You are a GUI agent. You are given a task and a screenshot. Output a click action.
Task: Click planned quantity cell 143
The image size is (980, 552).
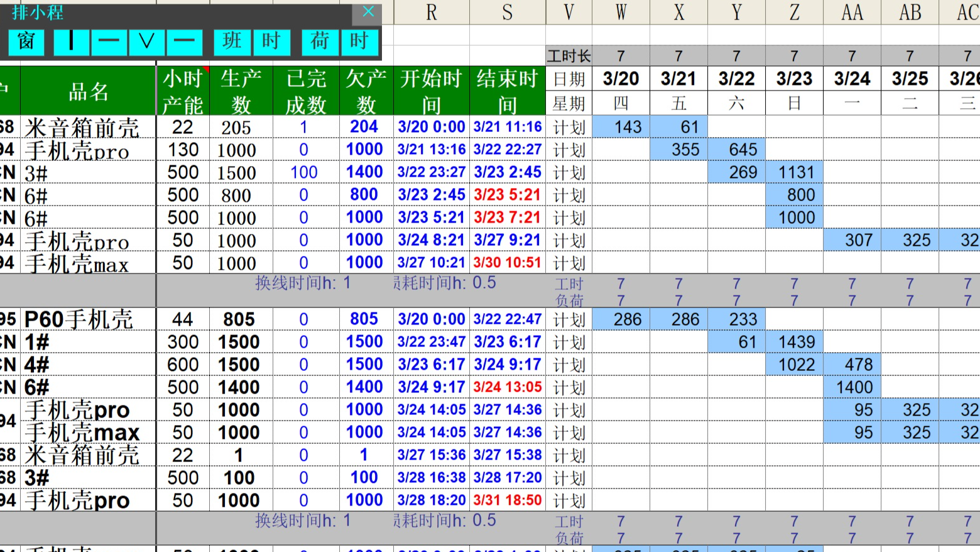pos(621,127)
